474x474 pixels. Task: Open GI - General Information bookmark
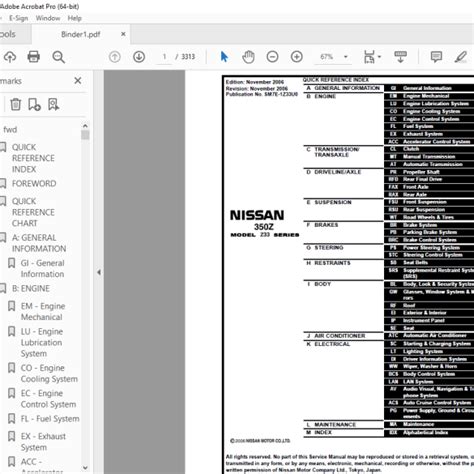pos(42,268)
